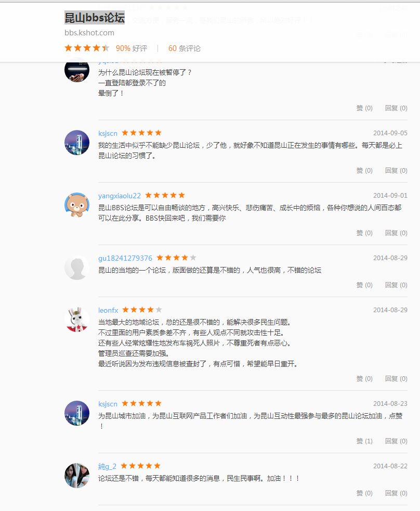Open leonfx username link
The height and width of the screenshot is (511, 420).
(108, 310)
